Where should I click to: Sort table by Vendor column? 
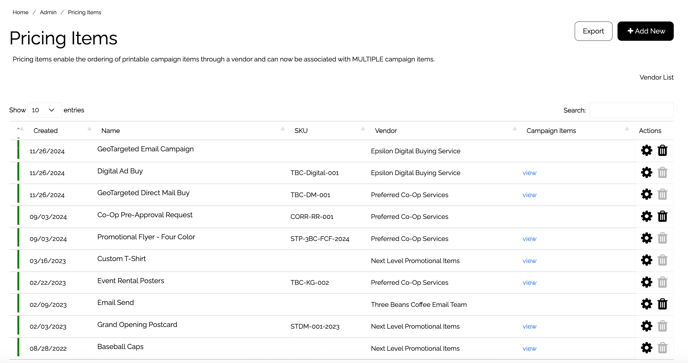pyautogui.click(x=386, y=131)
